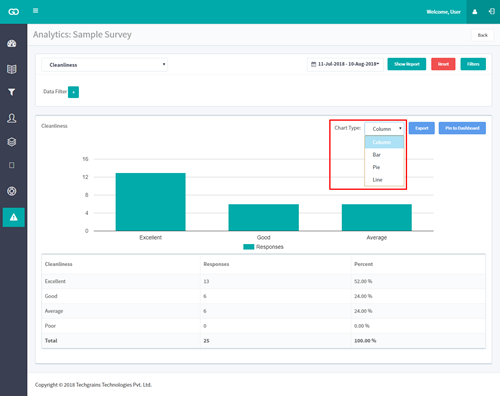Click the Show Report button
The image size is (500, 396).
click(407, 64)
